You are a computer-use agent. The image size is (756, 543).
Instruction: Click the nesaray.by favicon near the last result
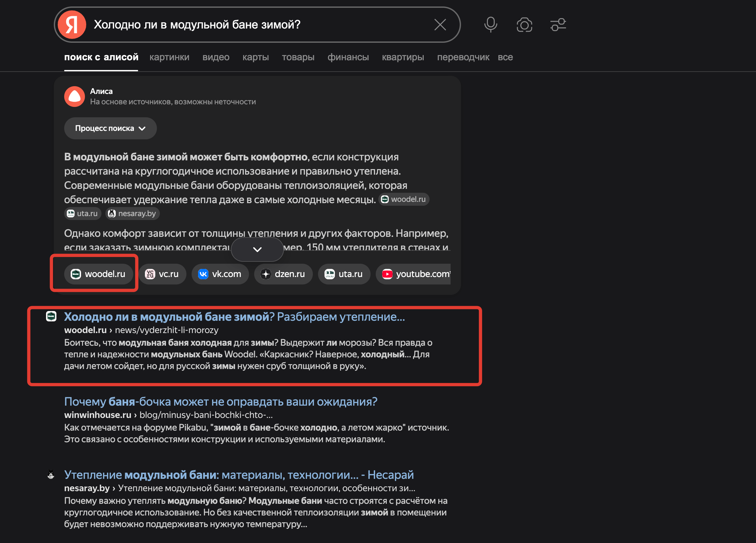pyautogui.click(x=51, y=475)
